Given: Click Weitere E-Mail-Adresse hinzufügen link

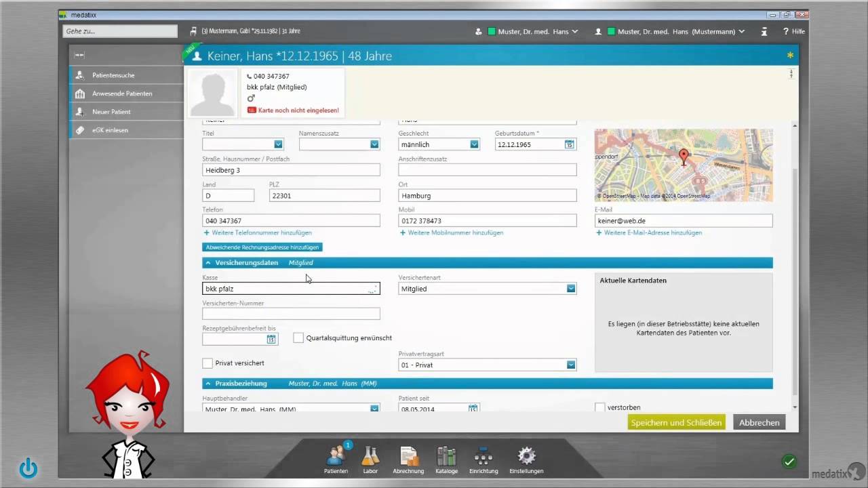Looking at the screenshot, I should (649, 232).
